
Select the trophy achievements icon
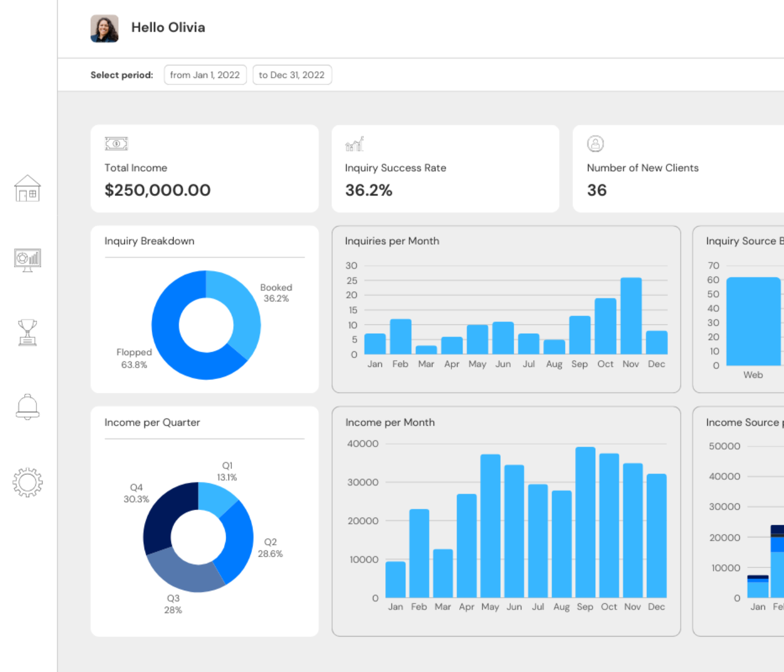(27, 332)
